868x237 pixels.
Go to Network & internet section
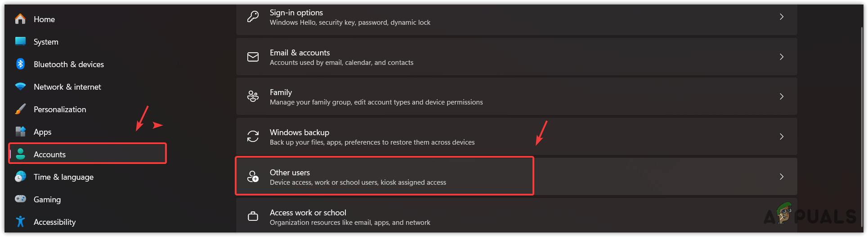pyautogui.click(x=67, y=87)
